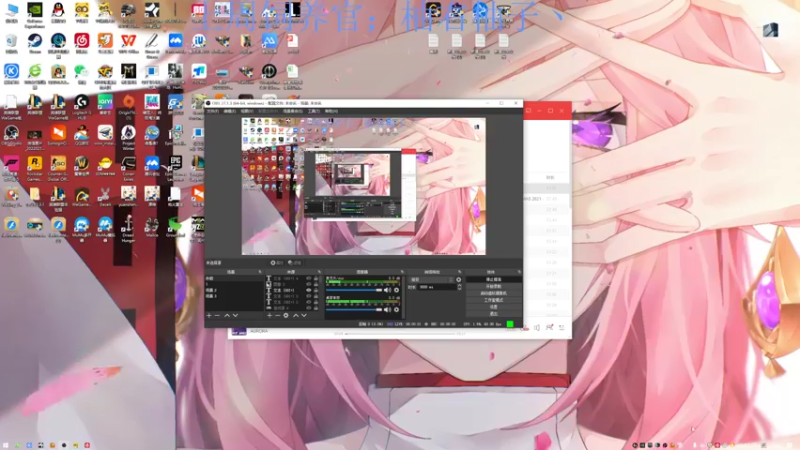Image resolution: width=800 pixels, height=450 pixels.
Task: Open the Profile menu in OBS
Action: 268,111
